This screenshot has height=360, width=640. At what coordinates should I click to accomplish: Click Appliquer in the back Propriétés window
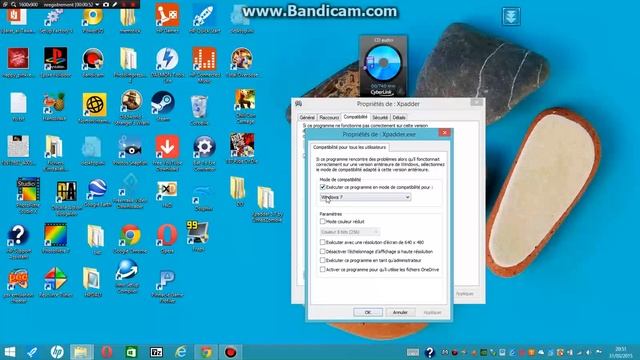pos(464,294)
